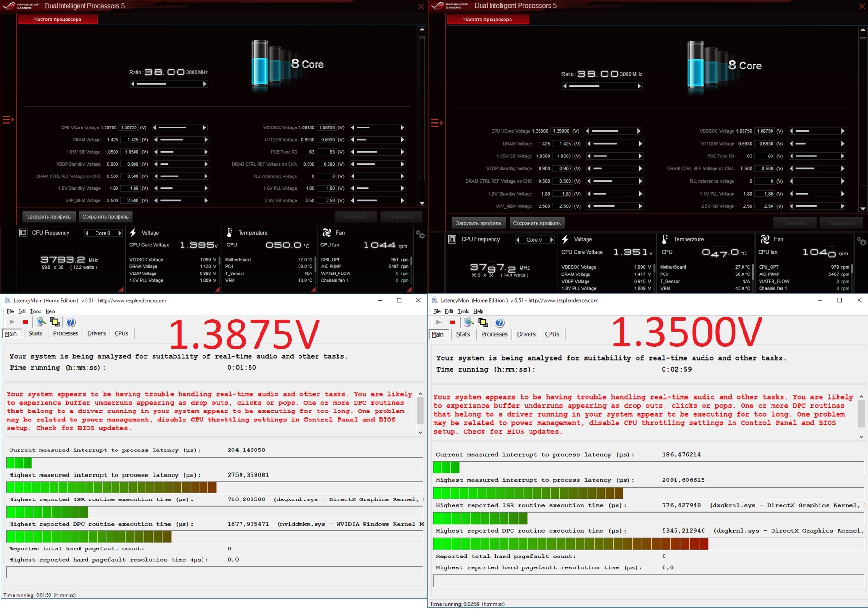Click the VDDSOC Voltage slider in right DIP5
Image resolution: width=868 pixels, height=616 pixels.
coord(816,131)
